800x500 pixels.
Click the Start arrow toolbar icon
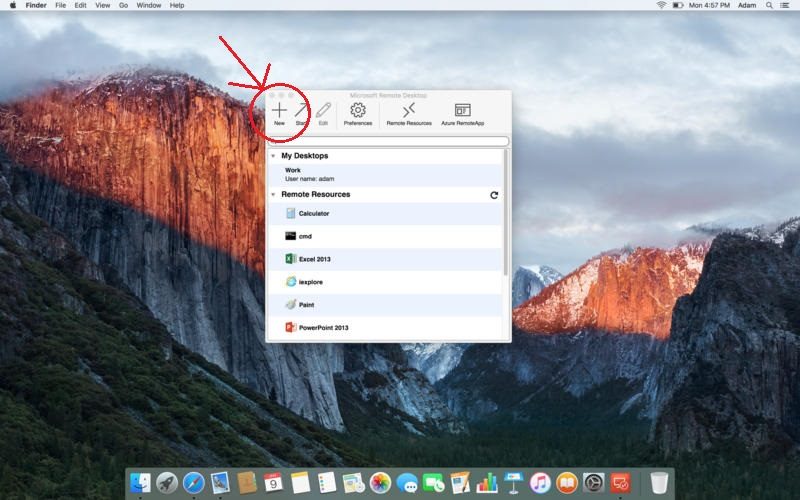tap(302, 110)
